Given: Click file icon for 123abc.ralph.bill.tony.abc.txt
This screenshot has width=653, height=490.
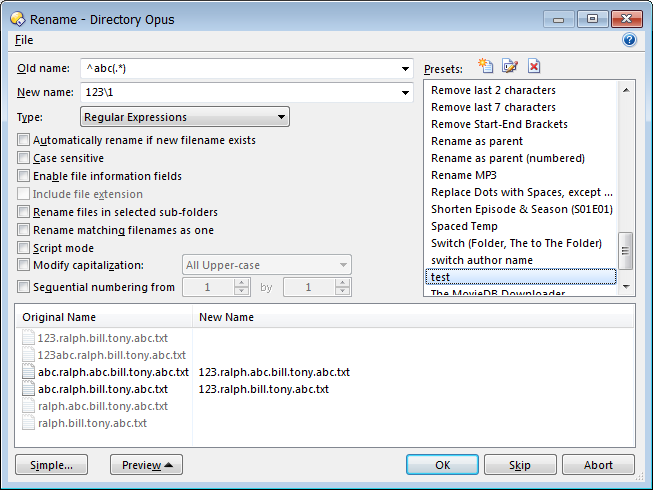Looking at the screenshot, I should click(x=28, y=355).
